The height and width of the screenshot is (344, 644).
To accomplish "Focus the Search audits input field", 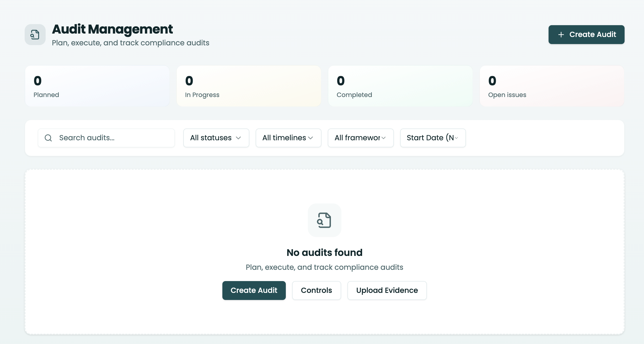I will click(106, 138).
